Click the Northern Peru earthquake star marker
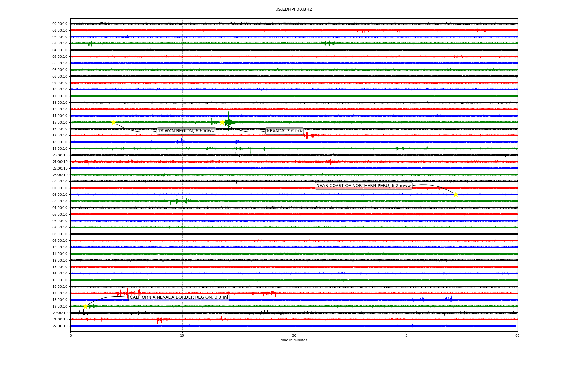The width and height of the screenshot is (588, 368). pos(456,194)
